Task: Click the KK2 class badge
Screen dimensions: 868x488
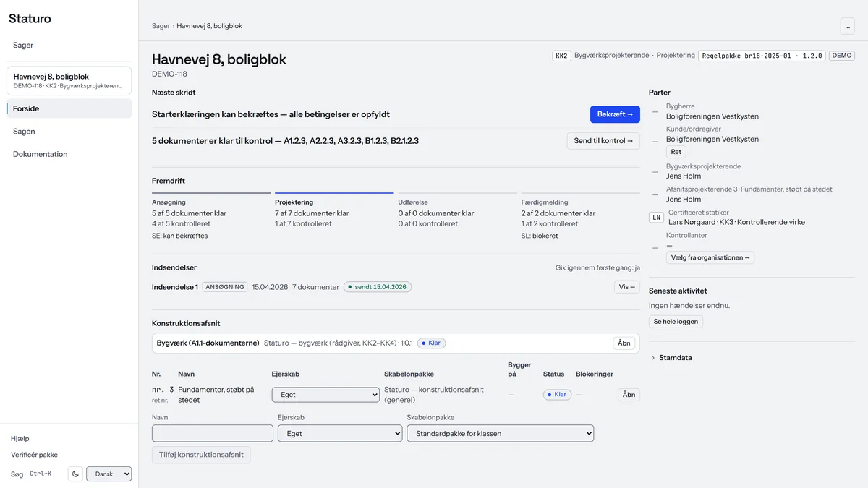Action: click(x=561, y=56)
